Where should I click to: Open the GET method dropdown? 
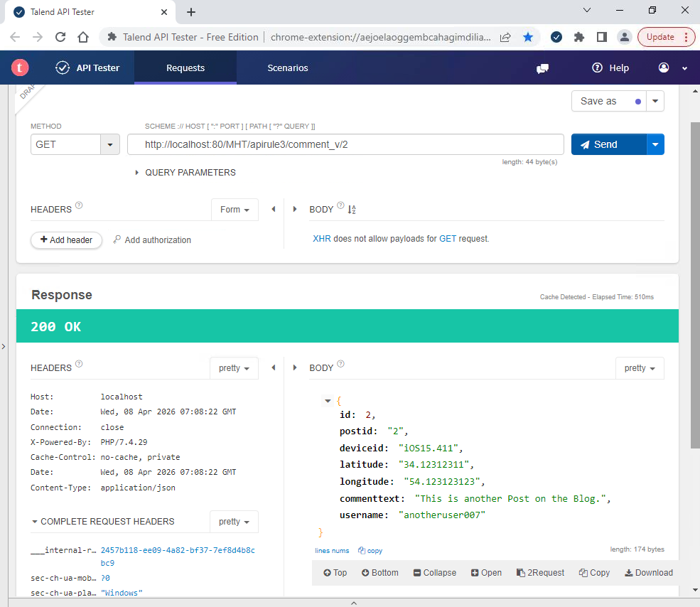(x=110, y=144)
